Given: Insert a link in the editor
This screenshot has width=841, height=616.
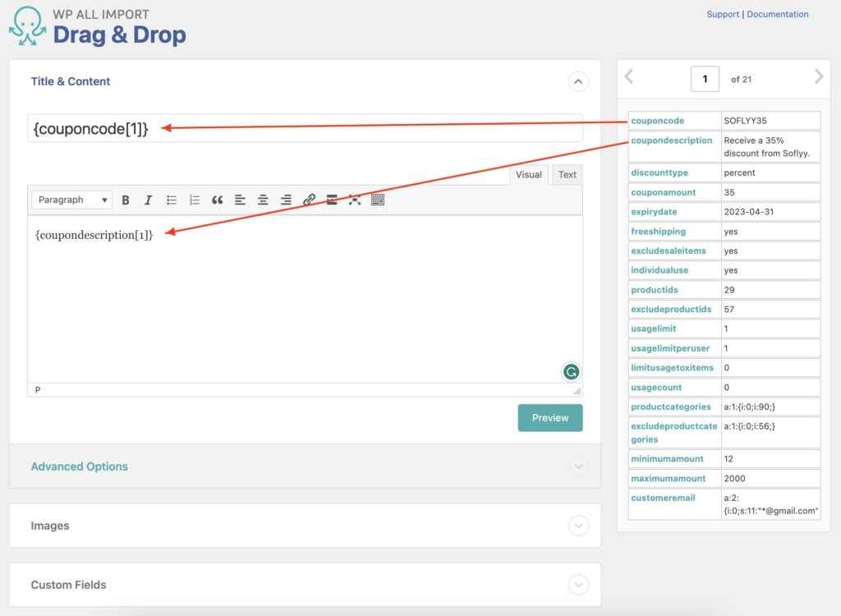Looking at the screenshot, I should click(x=309, y=200).
